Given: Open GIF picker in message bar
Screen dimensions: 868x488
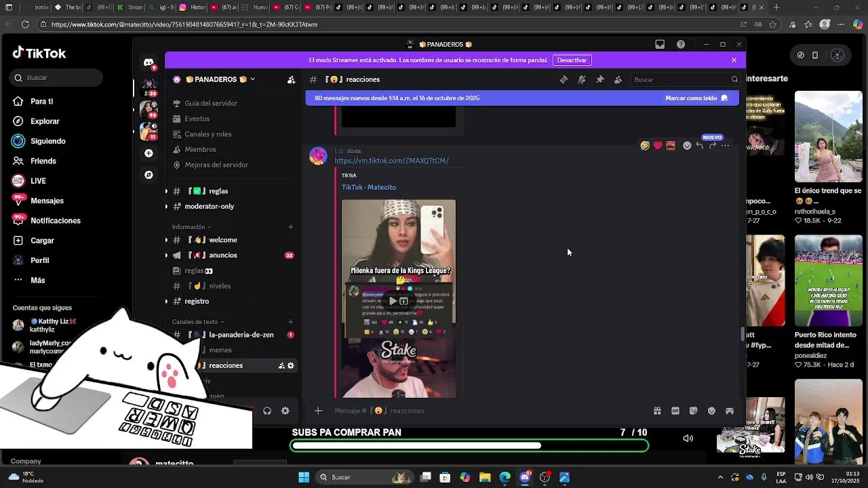Looking at the screenshot, I should click(x=675, y=411).
